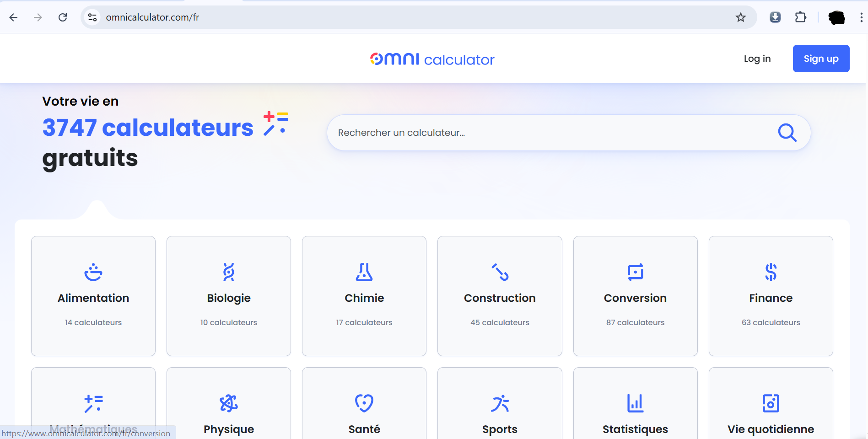This screenshot has width=868, height=439.
Task: Open the browser extensions puzzle icon
Action: 800,17
